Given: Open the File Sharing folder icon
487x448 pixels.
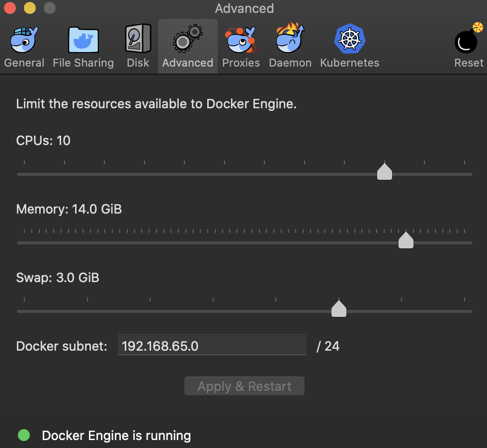Looking at the screenshot, I should tap(83, 41).
